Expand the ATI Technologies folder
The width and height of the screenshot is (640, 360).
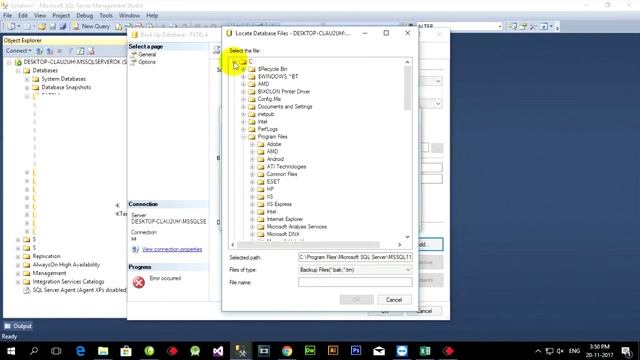click(252, 167)
